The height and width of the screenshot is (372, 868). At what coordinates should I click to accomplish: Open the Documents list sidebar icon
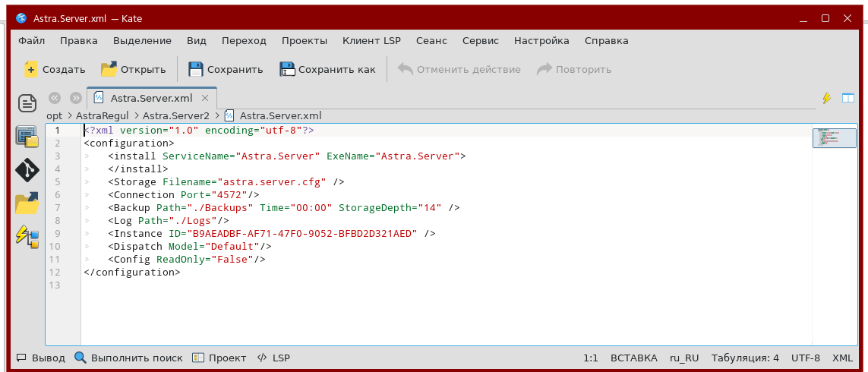click(27, 102)
